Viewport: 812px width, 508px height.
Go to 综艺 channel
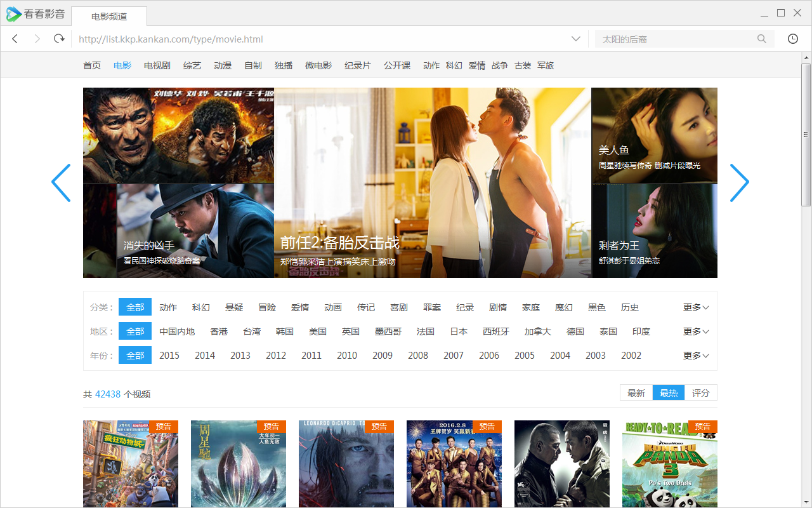(x=192, y=65)
